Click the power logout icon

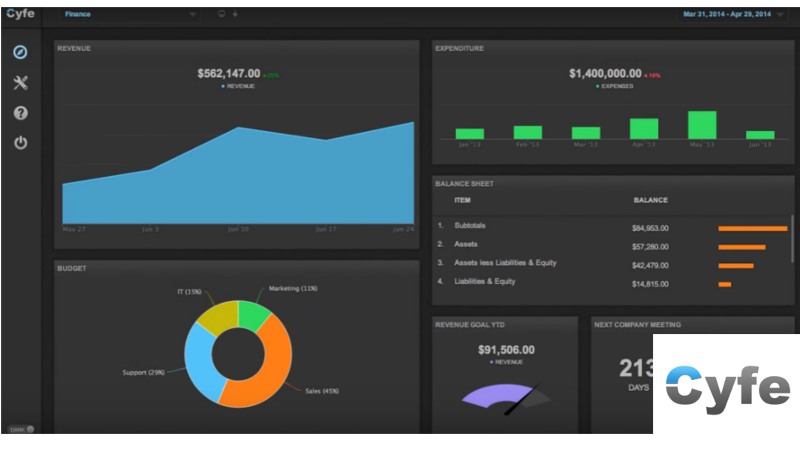[x=20, y=143]
